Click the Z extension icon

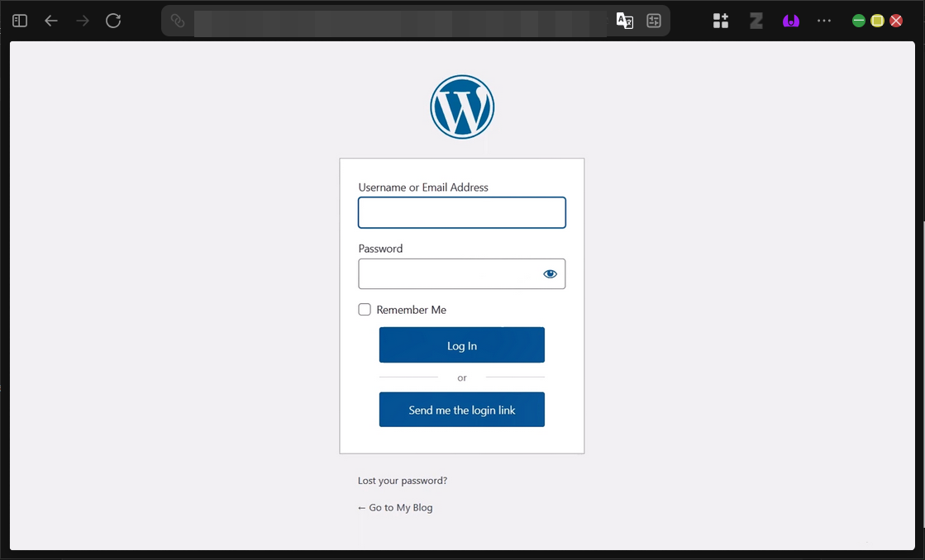756,21
